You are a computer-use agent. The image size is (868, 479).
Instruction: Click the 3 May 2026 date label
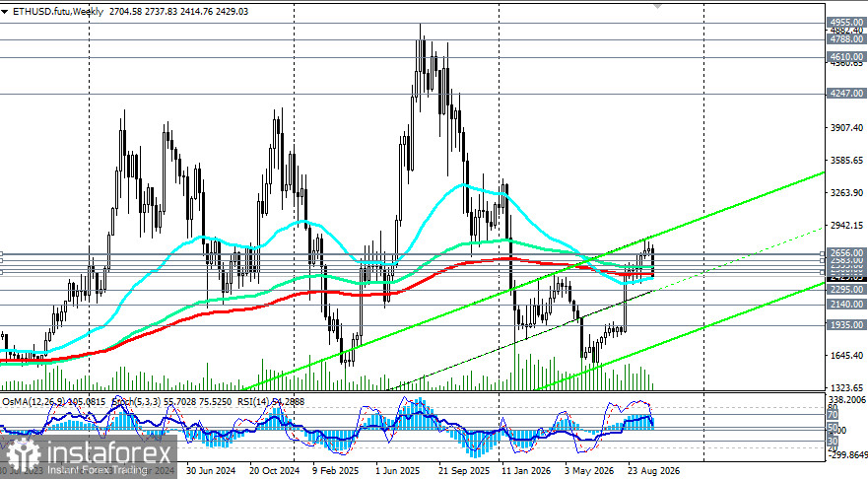(589, 471)
